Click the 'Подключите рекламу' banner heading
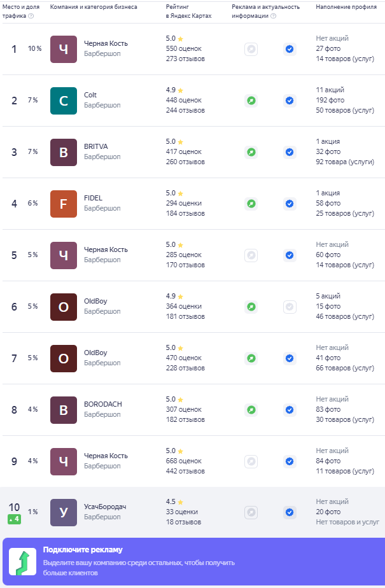 (x=83, y=550)
